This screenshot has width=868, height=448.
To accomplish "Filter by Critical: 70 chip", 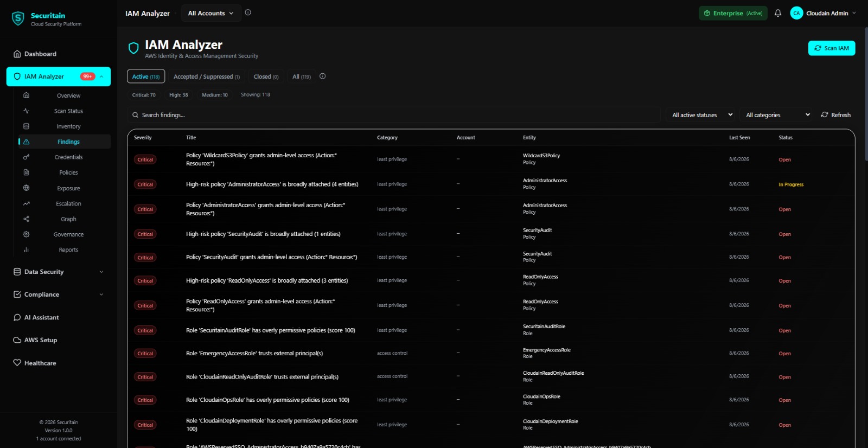I will (144, 95).
